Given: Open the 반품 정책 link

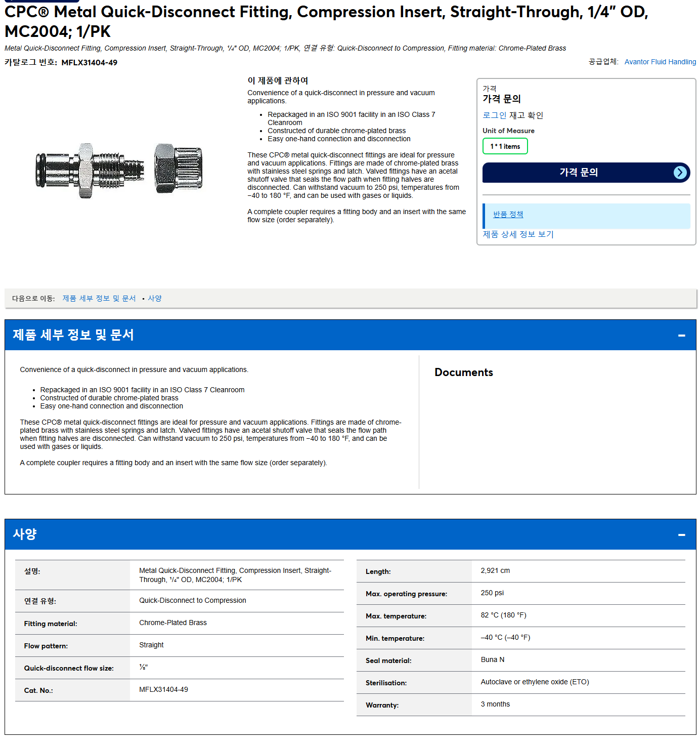Looking at the screenshot, I should [508, 214].
